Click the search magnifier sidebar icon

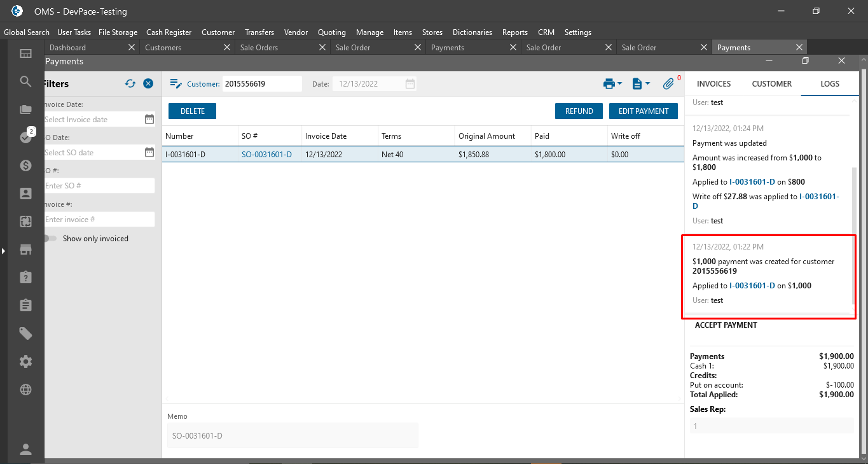[25, 81]
